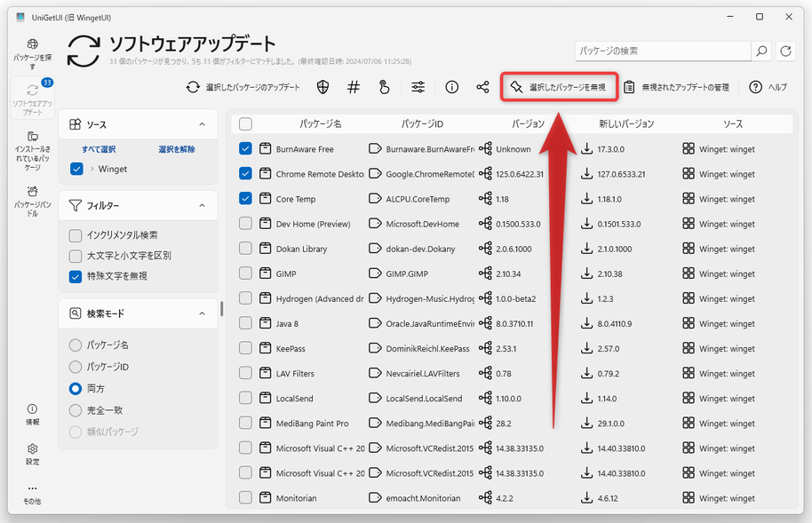Open インストールされているパッケージ sidebar tab
This screenshot has height=523, width=812.
(x=32, y=150)
